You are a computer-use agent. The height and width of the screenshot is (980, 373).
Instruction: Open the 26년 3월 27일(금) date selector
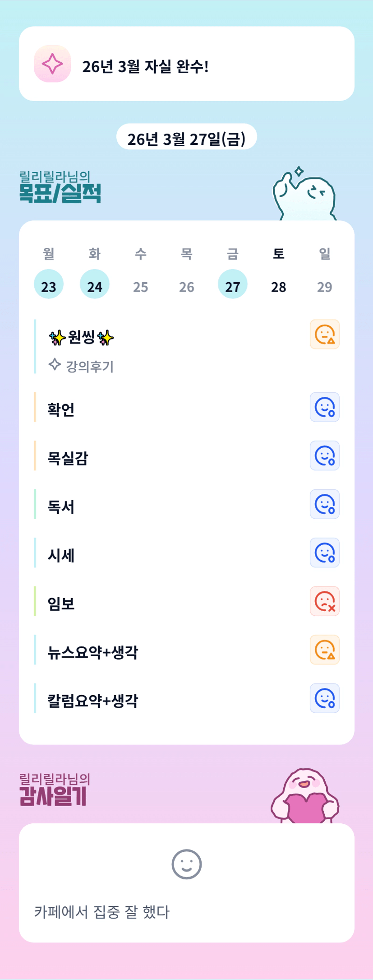coord(186,138)
